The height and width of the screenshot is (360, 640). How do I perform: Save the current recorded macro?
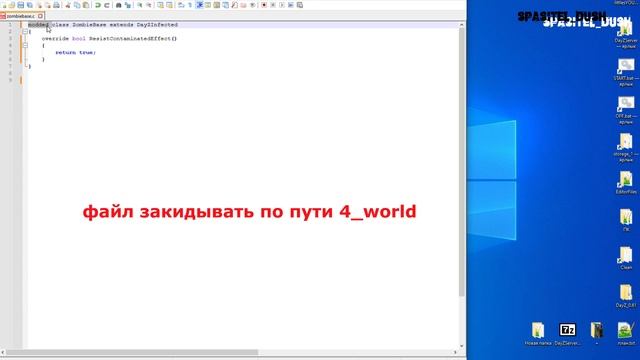click(x=300, y=5)
